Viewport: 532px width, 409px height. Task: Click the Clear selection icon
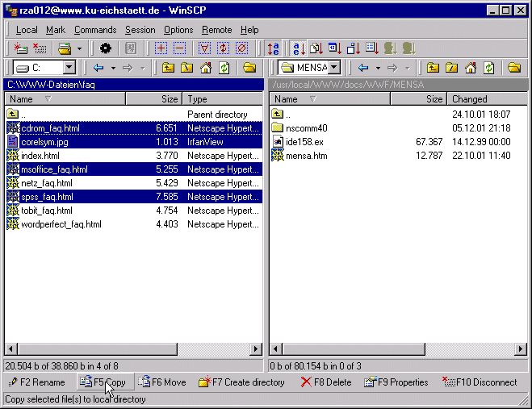[241, 48]
